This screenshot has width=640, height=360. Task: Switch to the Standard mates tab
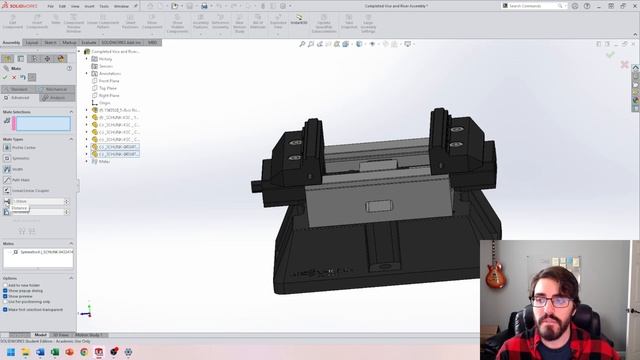[x=19, y=89]
